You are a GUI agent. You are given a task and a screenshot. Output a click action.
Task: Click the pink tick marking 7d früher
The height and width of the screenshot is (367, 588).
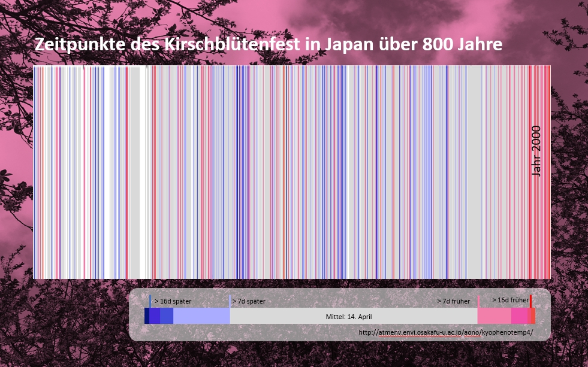478,302
